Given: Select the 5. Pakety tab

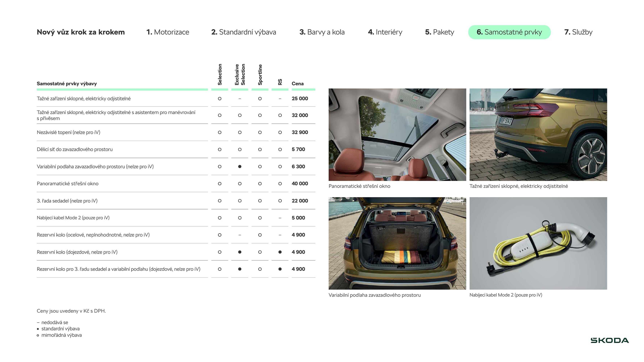Looking at the screenshot, I should [440, 32].
